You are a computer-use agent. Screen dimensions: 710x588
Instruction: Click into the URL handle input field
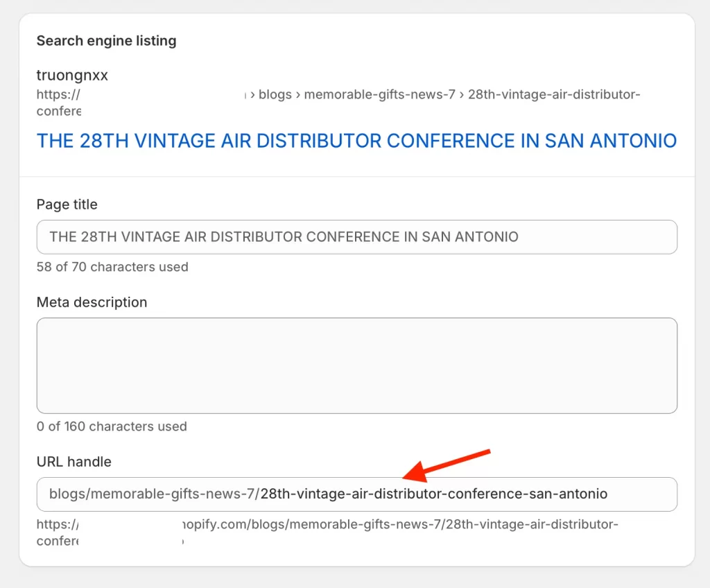[356, 494]
